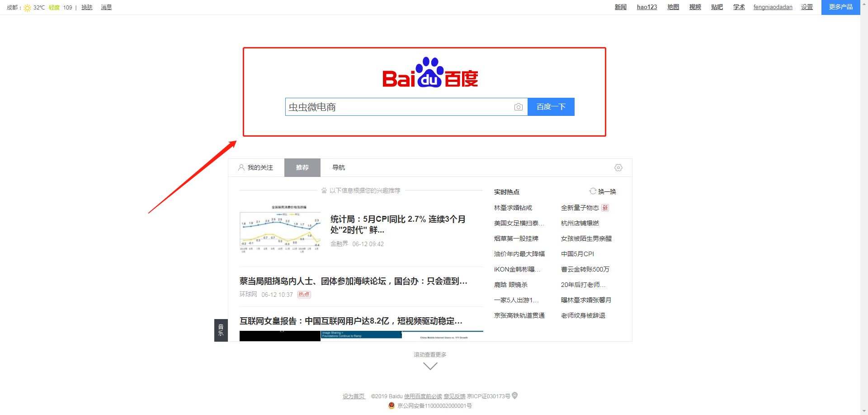Open 学术 in the top navigation
The width and height of the screenshot is (868, 415).
tap(739, 7)
